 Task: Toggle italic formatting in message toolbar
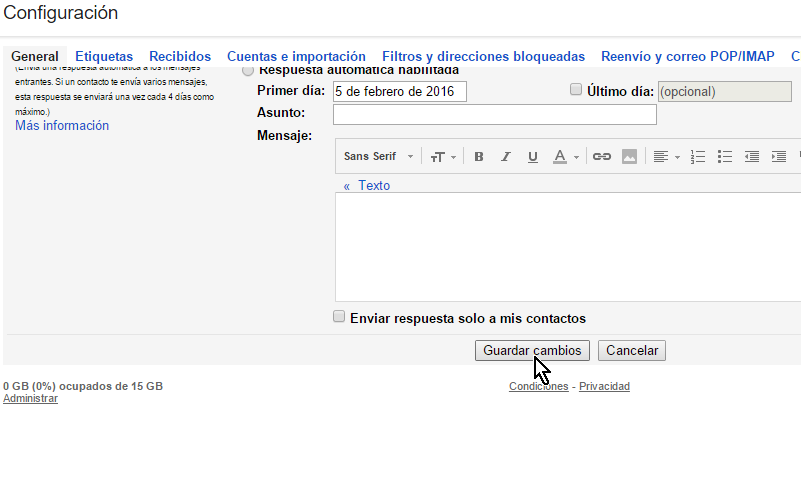[x=506, y=157]
